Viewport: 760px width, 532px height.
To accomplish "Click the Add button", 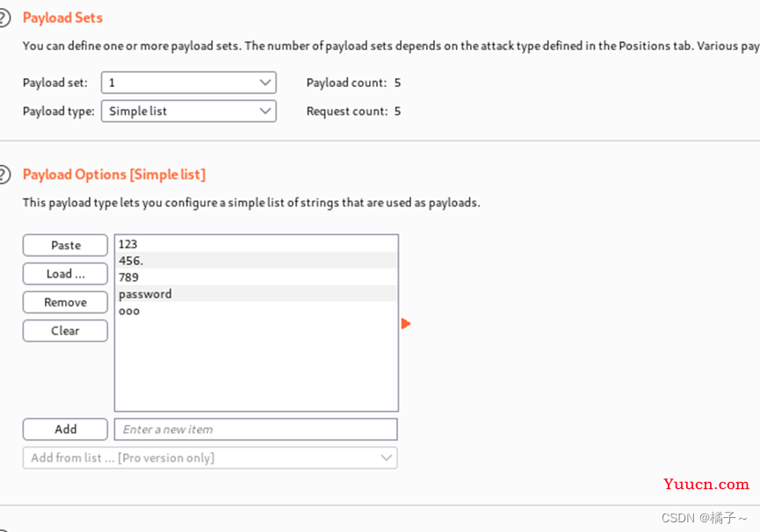I will (65, 429).
